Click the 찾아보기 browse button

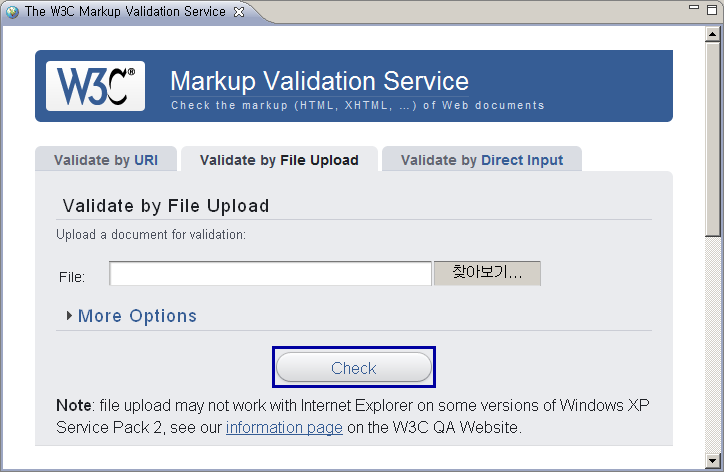[x=487, y=273]
